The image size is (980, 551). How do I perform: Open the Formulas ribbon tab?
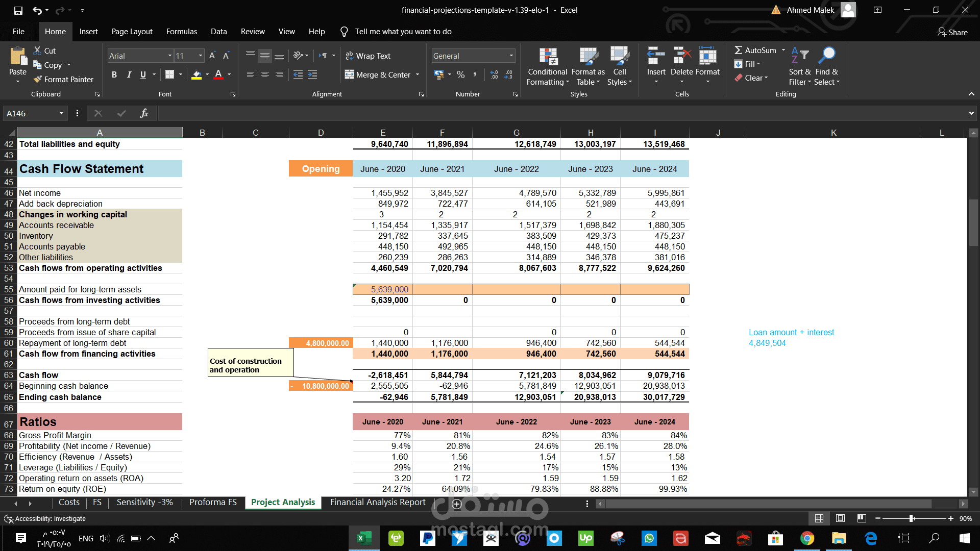click(x=181, y=32)
